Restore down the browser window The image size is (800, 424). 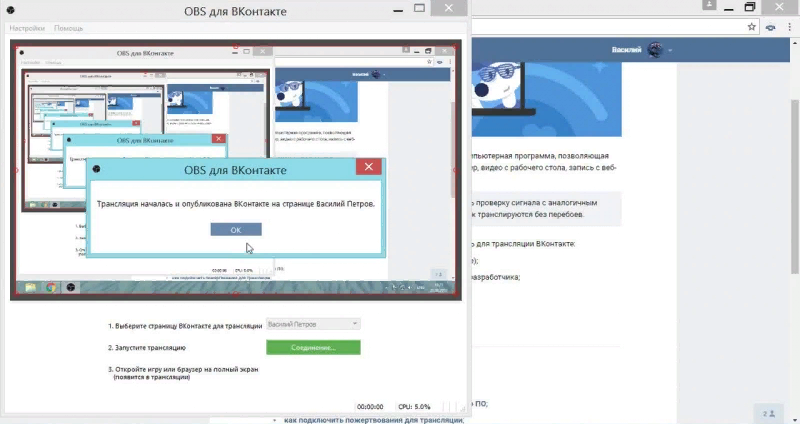click(750, 7)
